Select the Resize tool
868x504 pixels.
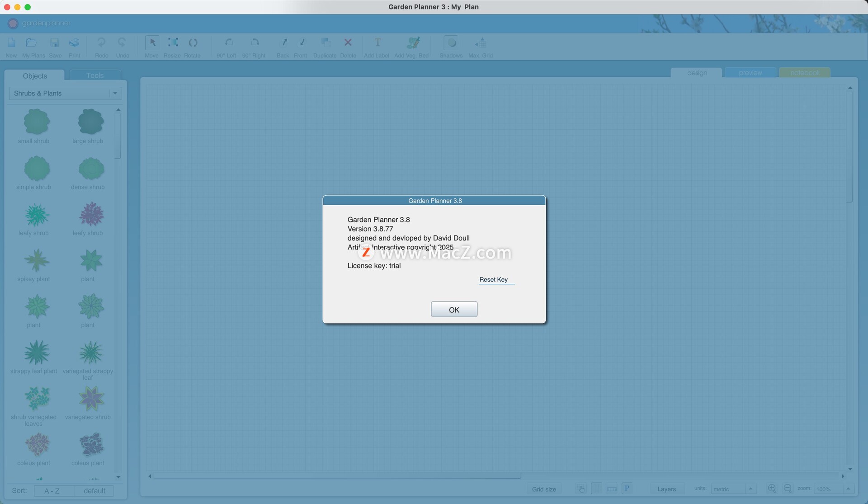point(172,43)
